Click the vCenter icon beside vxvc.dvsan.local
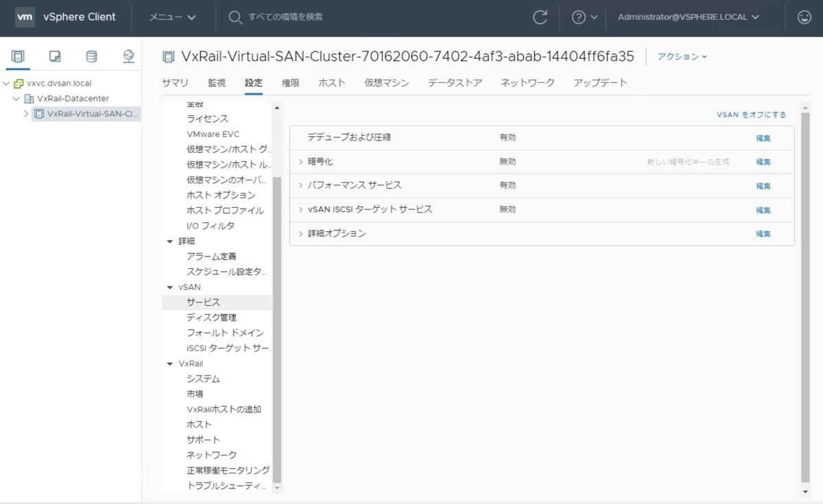The image size is (823, 504). (x=19, y=84)
